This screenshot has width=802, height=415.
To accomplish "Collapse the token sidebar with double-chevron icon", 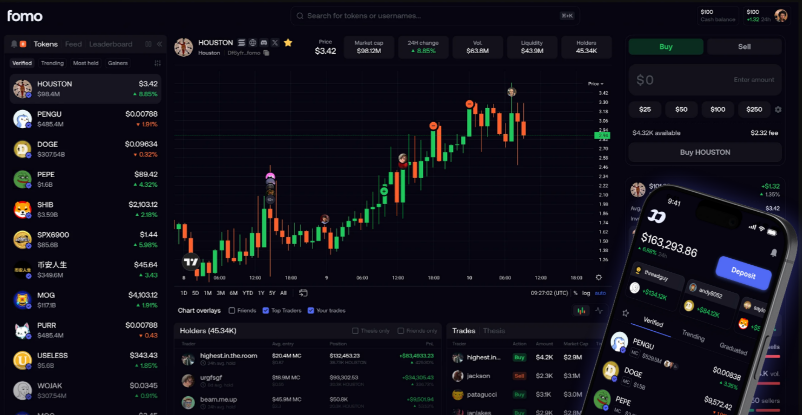I will coord(159,44).
